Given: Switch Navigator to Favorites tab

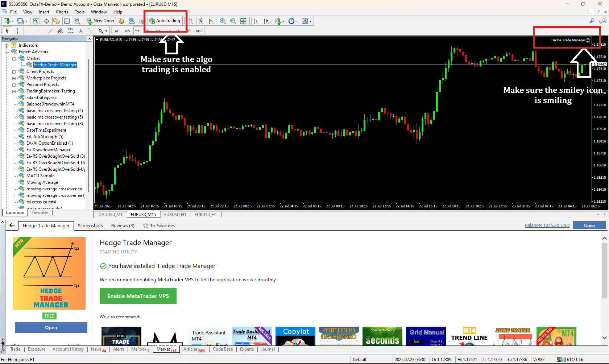Looking at the screenshot, I should click(40, 212).
